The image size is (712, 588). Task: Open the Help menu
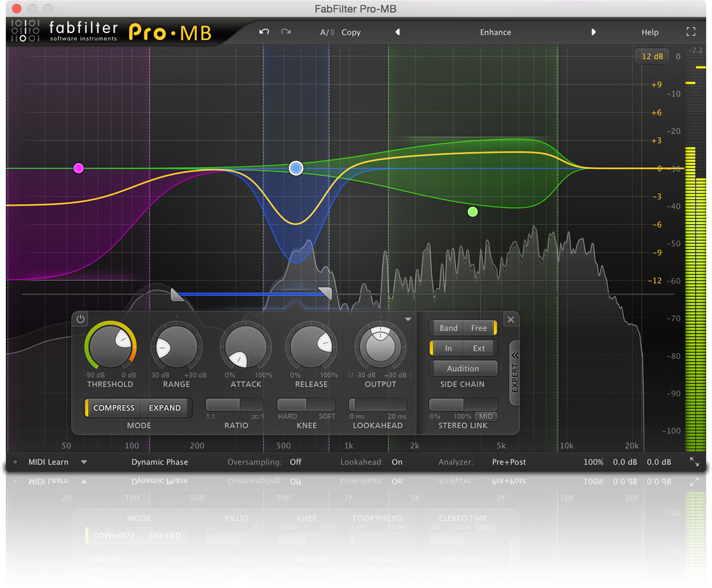tap(650, 32)
